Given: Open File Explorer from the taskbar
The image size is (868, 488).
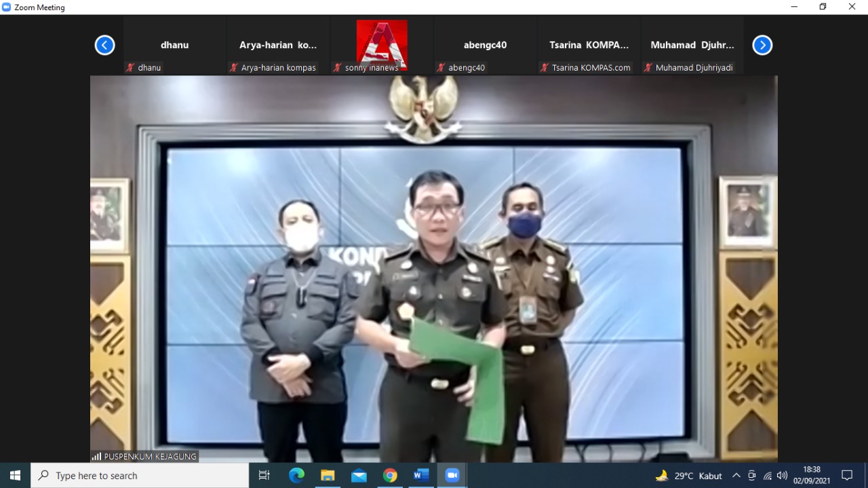Looking at the screenshot, I should point(328,476).
